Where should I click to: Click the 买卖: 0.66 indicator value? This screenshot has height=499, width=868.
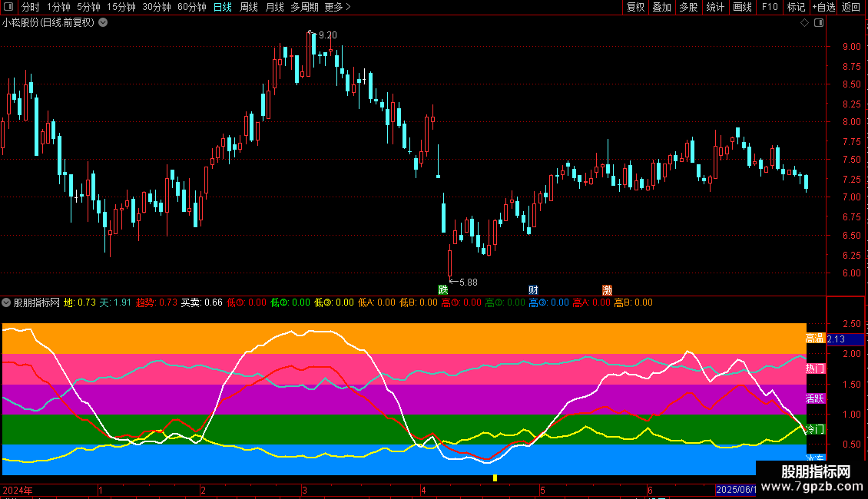click(x=202, y=302)
